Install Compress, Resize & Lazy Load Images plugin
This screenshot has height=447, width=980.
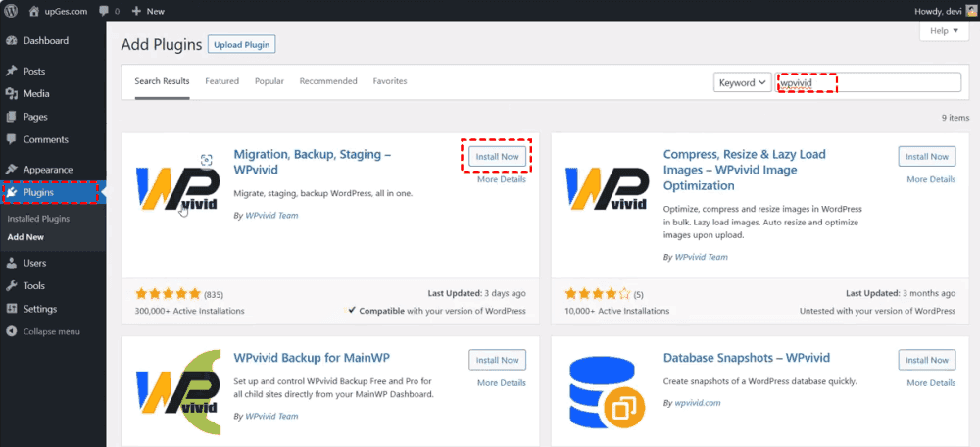click(x=927, y=156)
